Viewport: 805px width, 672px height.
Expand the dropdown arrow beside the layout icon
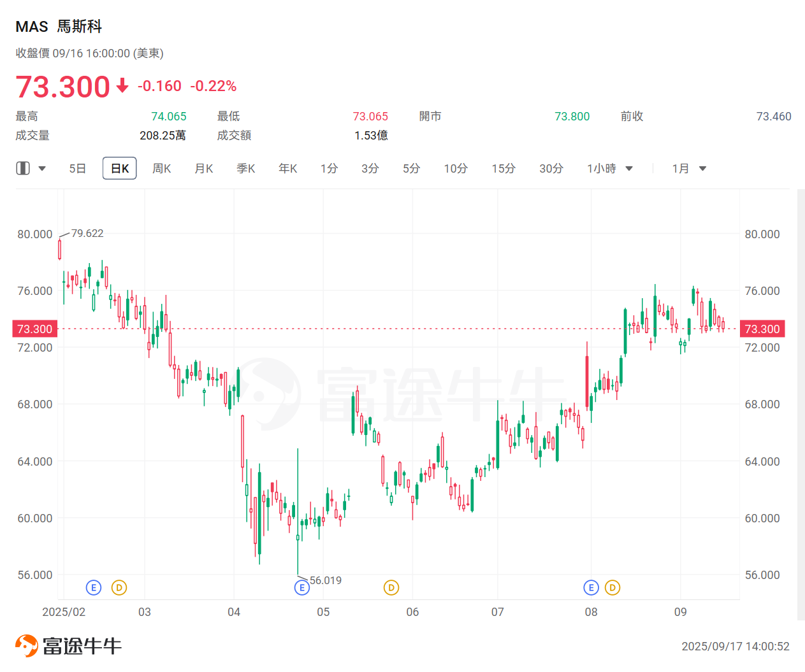click(x=42, y=169)
